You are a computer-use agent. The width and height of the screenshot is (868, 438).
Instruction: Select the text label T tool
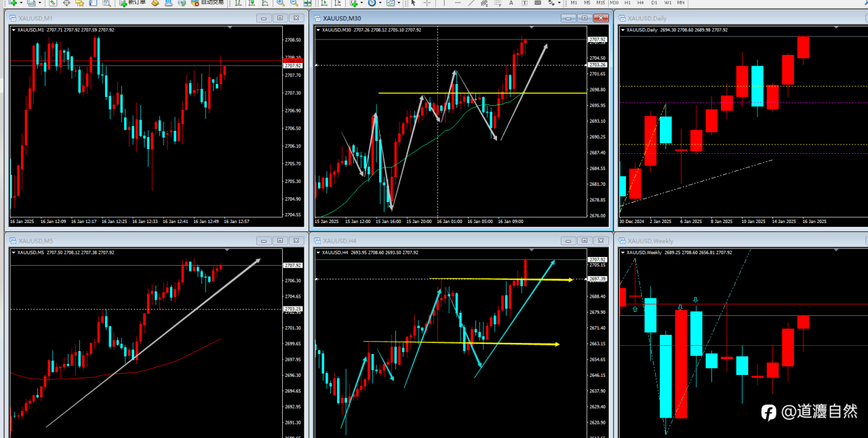tap(524, 3)
